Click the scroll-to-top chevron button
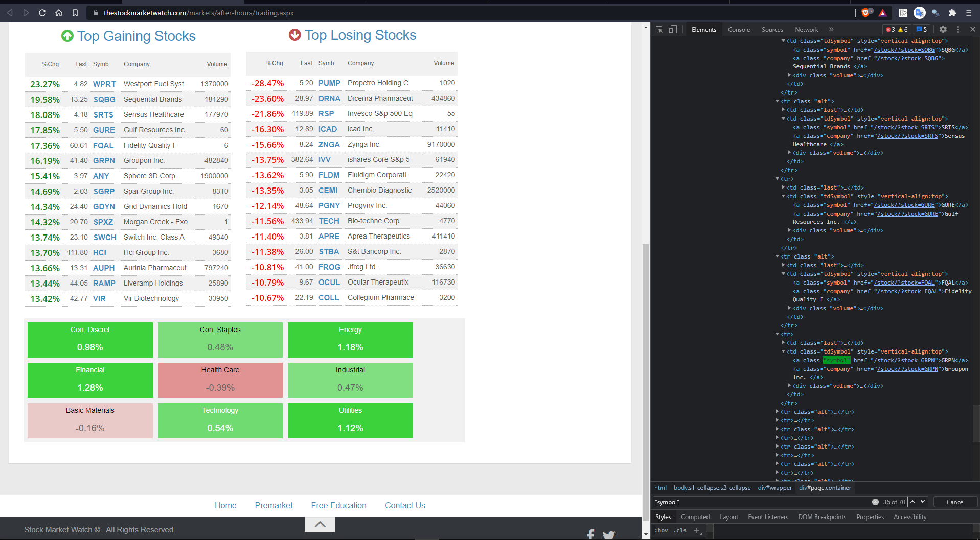 [x=320, y=524]
